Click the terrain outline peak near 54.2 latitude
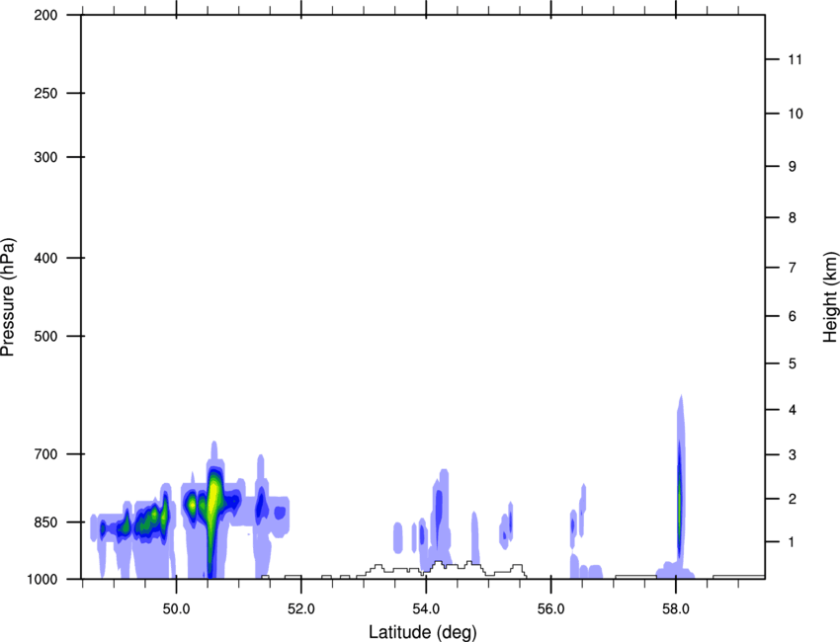The image size is (840, 642). click(x=438, y=563)
